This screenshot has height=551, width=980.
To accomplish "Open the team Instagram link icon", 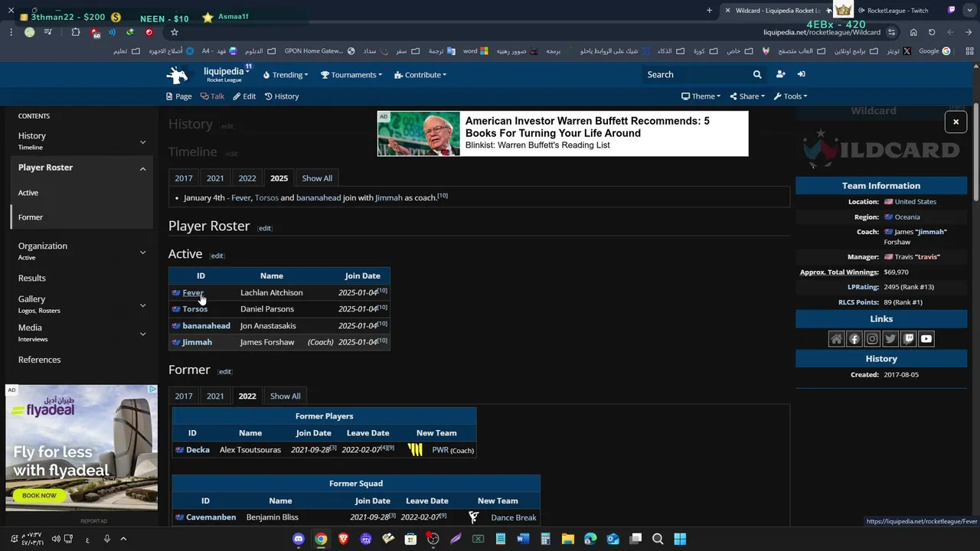I will point(872,339).
